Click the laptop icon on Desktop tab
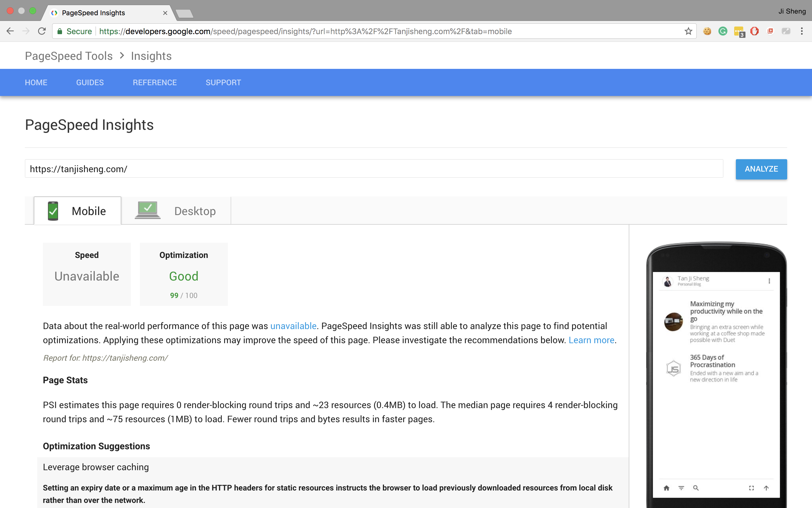Viewport: 812px width, 508px height. coord(148,210)
